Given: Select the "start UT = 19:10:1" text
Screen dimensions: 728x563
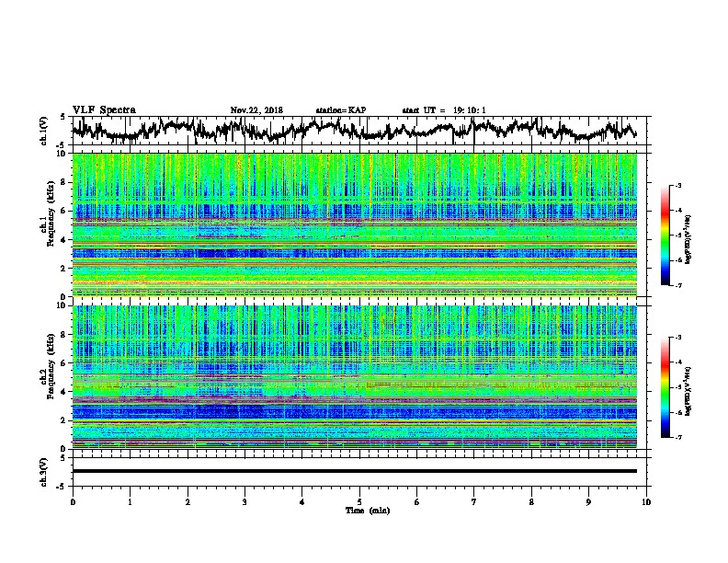Looking at the screenshot, I should tap(444, 110).
